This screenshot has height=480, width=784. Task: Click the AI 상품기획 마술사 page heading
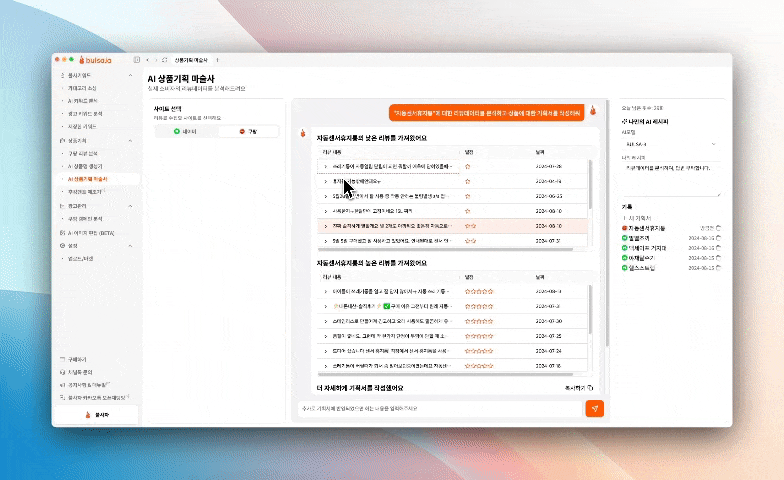(181, 79)
